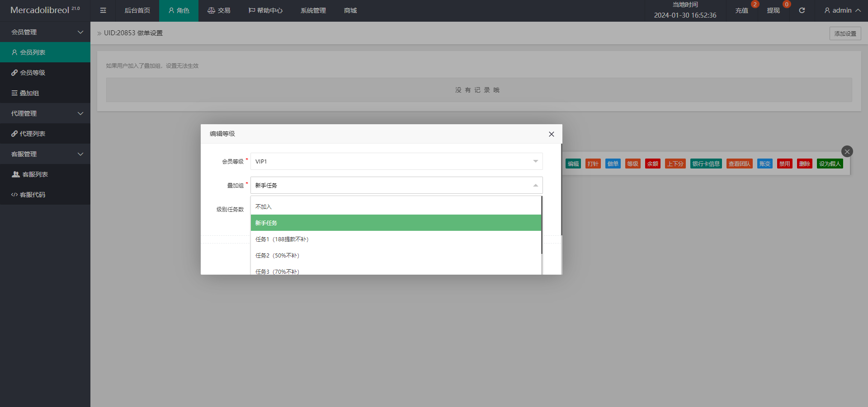This screenshot has width=868, height=407.
Task: Open the 会员等级 dropdown showing VIP1
Action: [396, 161]
